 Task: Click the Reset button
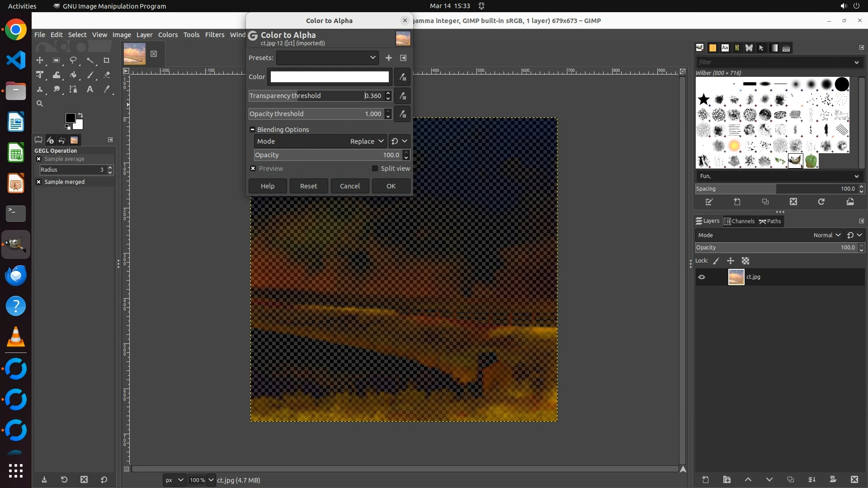[x=308, y=186]
